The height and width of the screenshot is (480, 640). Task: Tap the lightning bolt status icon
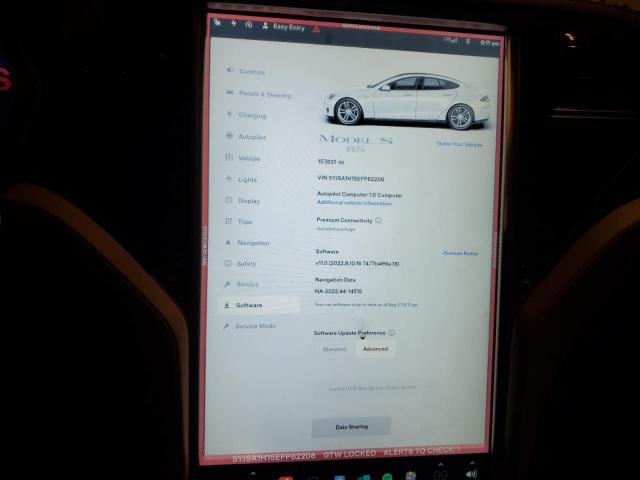pos(233,23)
